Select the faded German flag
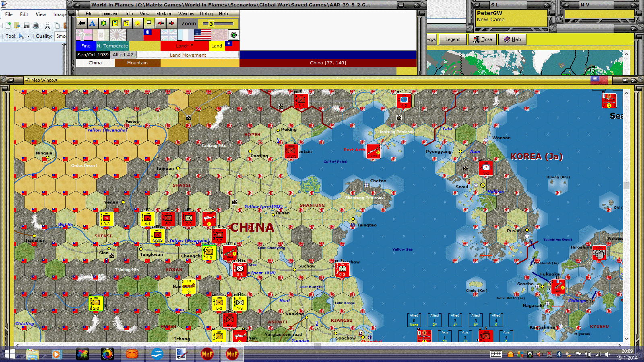 tap(85, 35)
